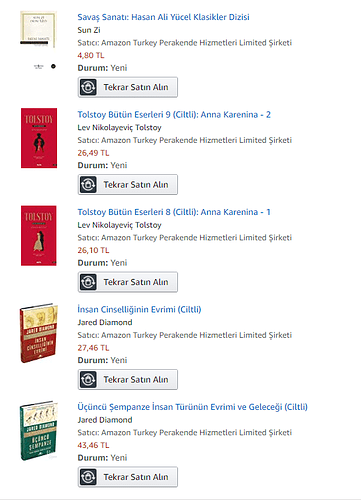Open the Savaş Sanatı book title link
The image size is (361, 500).
[163, 17]
